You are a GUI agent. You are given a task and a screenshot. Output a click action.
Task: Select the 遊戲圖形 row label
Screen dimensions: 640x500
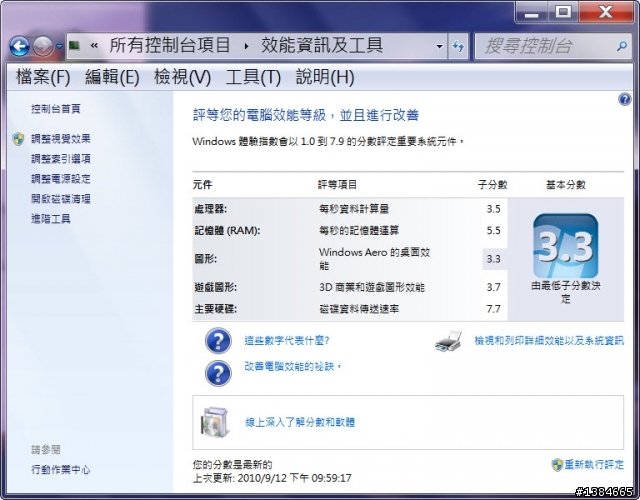coord(216,287)
